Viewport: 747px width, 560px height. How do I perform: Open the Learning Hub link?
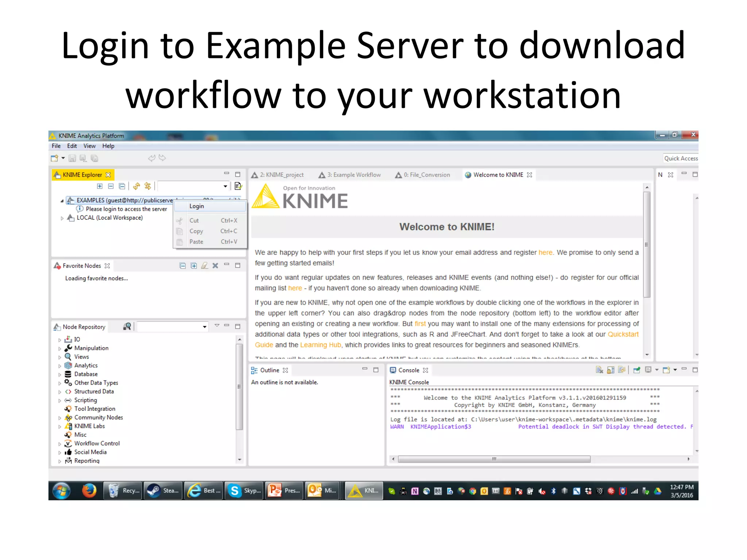[320, 345]
